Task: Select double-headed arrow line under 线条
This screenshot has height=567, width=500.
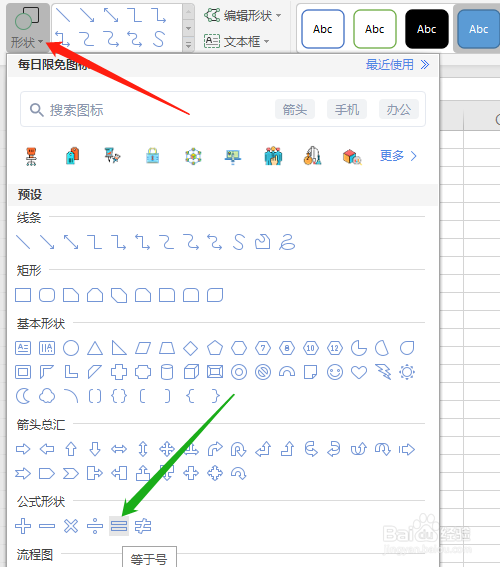Action: (71, 242)
